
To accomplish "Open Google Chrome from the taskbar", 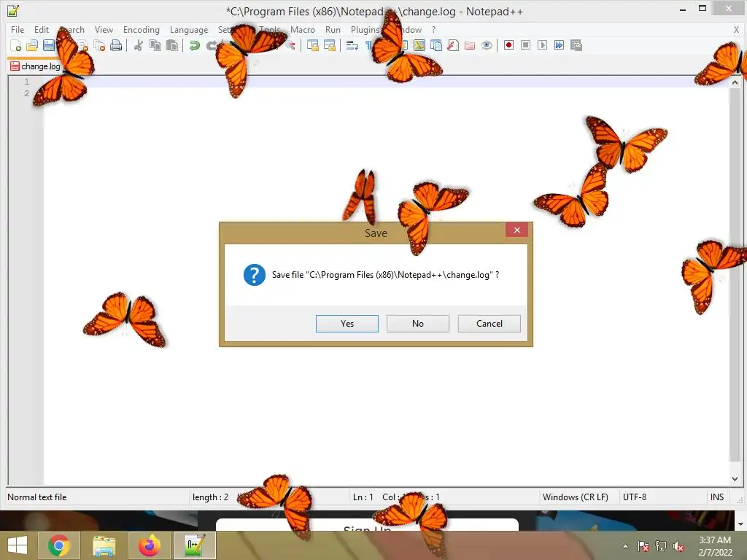I will coord(59,545).
